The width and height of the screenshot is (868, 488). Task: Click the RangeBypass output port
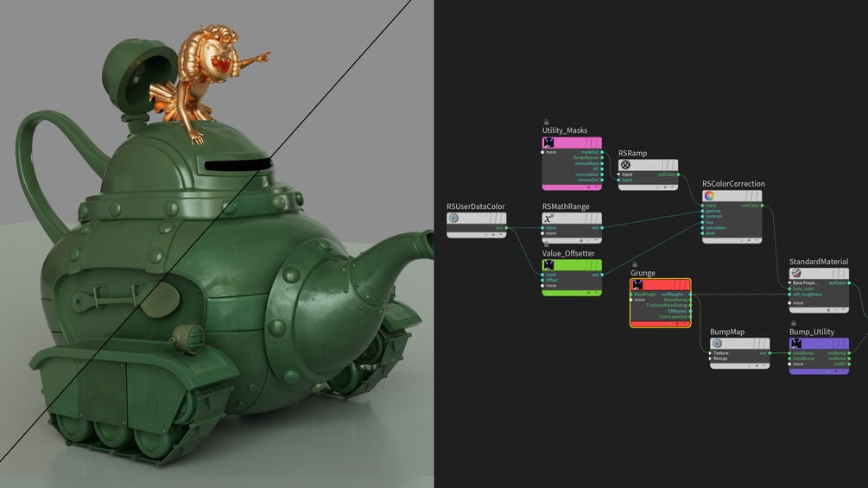[x=602, y=158]
